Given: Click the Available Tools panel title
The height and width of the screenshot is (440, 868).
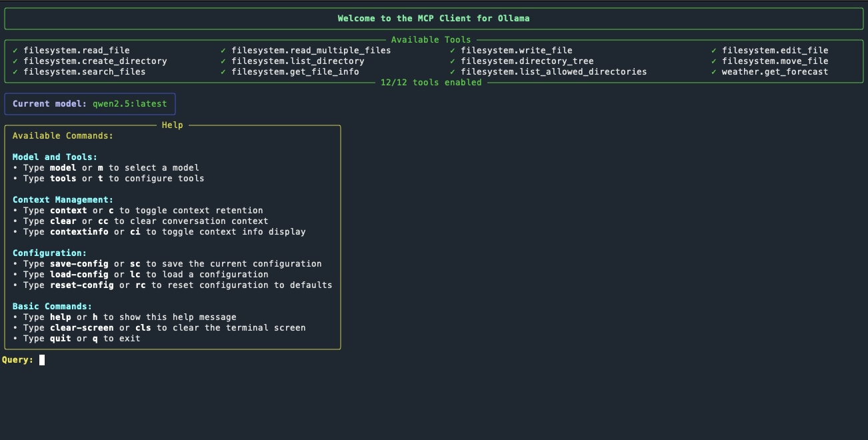Looking at the screenshot, I should (x=431, y=40).
